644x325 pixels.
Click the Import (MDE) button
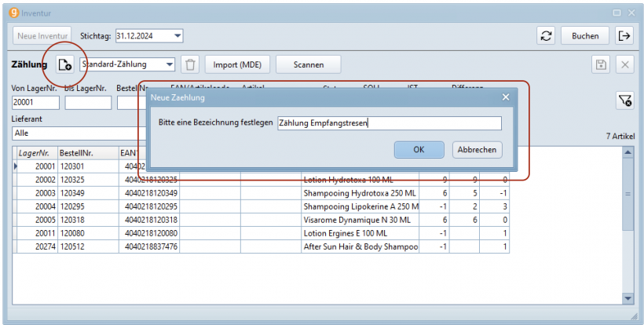[236, 64]
